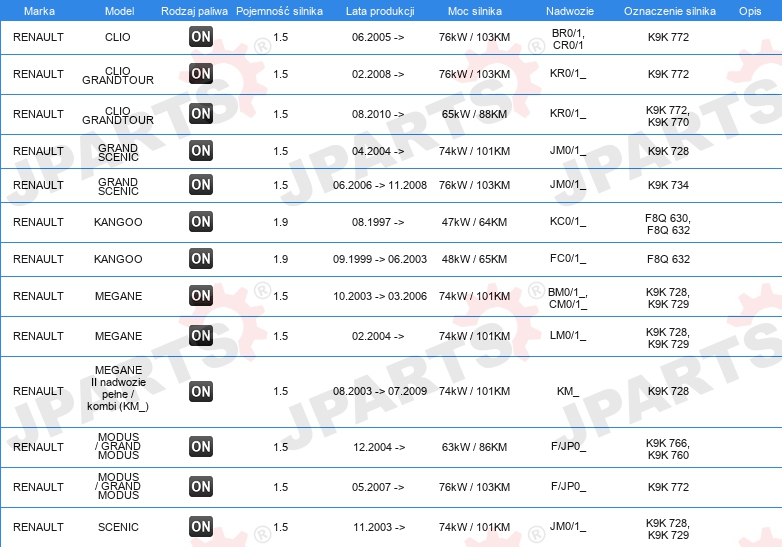Viewport: 782px width, 547px height.
Task: Click ON icon in Scenic row
Action: pyautogui.click(x=201, y=527)
